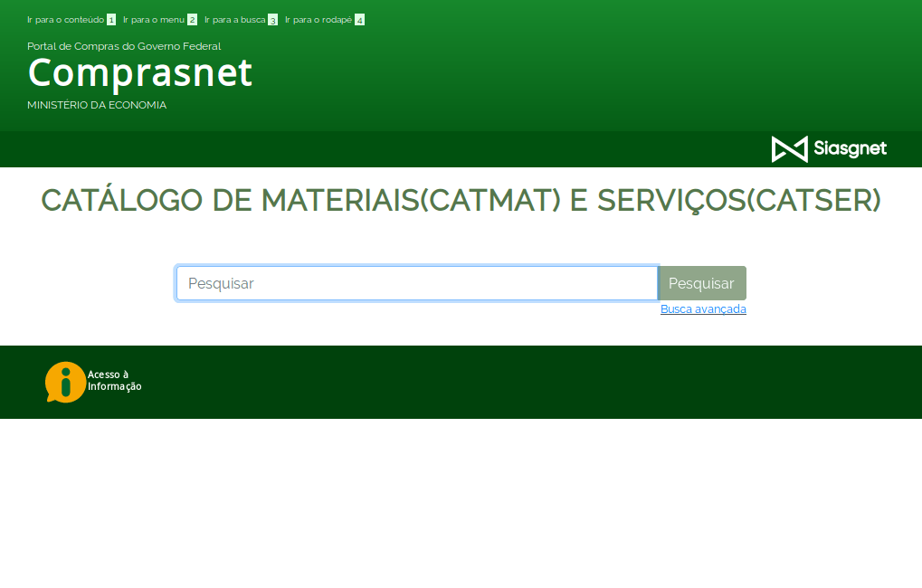Follow the 'Ir para a busca' skip link
Viewport: 922px width, 588px height.
coord(241,20)
